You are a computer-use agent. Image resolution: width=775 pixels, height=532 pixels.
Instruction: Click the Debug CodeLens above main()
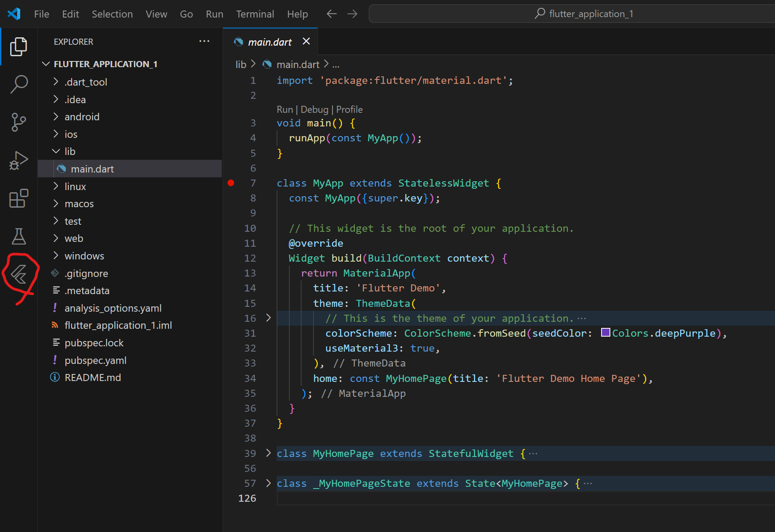pyautogui.click(x=314, y=109)
